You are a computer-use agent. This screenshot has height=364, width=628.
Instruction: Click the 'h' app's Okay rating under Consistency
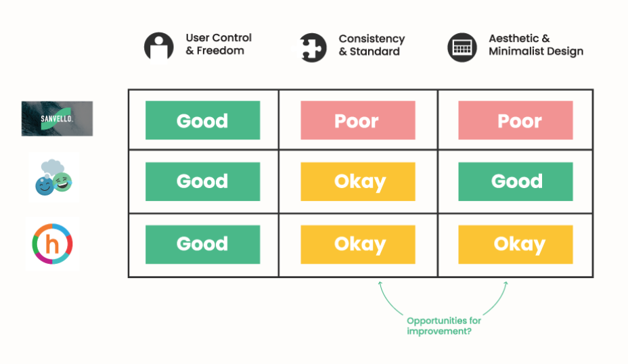357,244
